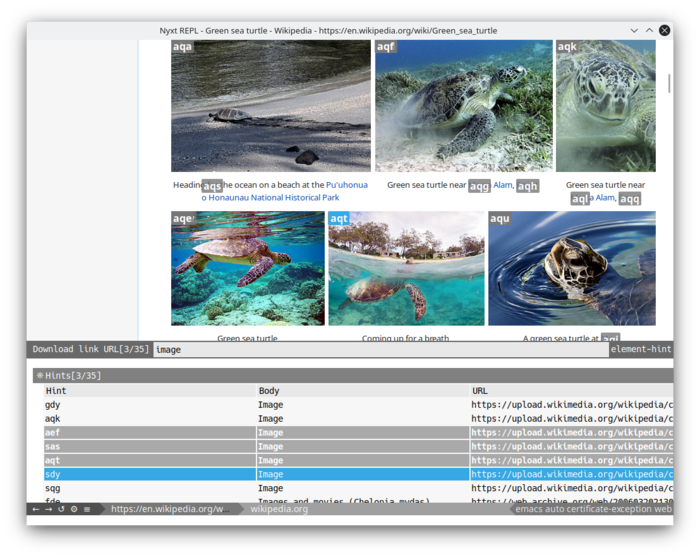Open the turtle surfacing thumbnail labeled aqu
The image size is (700, 557).
pos(571,268)
